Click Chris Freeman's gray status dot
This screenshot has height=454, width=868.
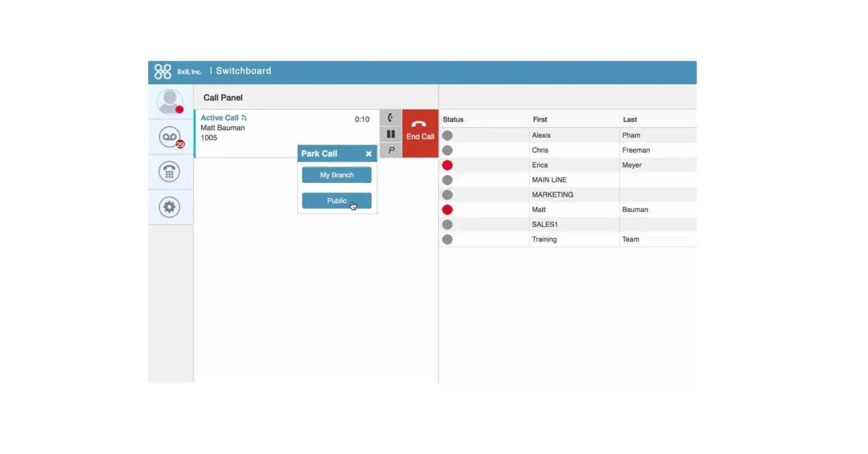[447, 150]
